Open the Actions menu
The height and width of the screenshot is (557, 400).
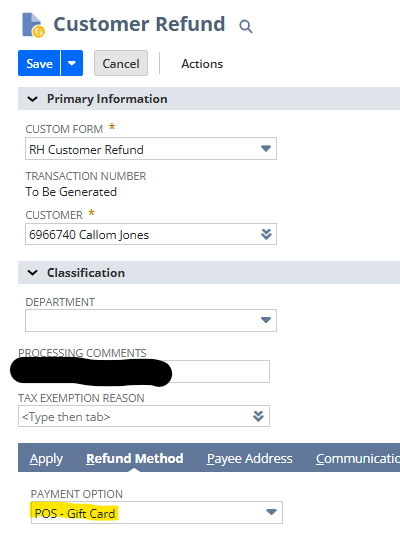202,64
